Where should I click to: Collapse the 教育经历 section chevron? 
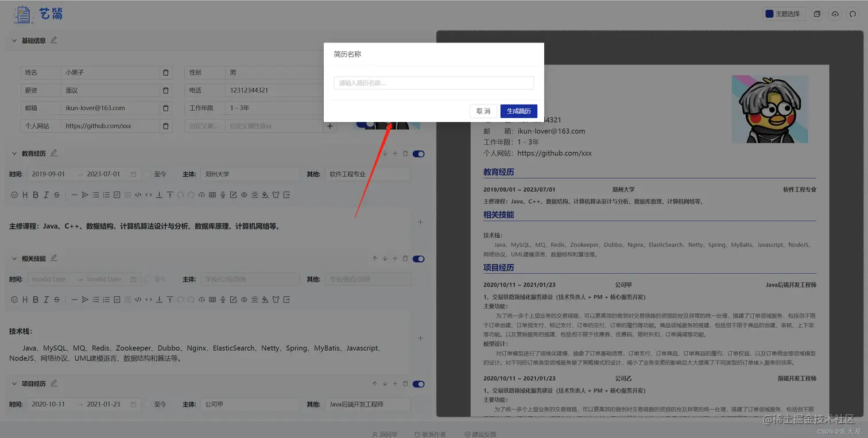pyautogui.click(x=14, y=153)
